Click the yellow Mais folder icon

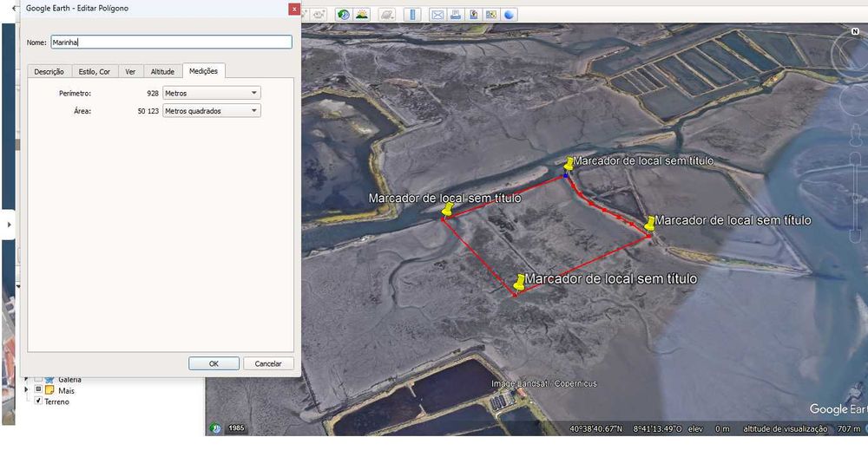49,390
